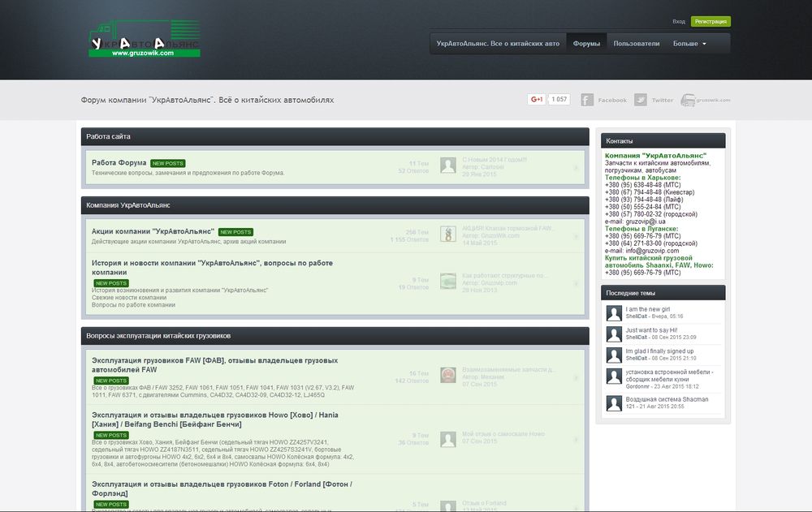
Task: Open topic 'Just want to say Hi!'
Action: pos(651,329)
